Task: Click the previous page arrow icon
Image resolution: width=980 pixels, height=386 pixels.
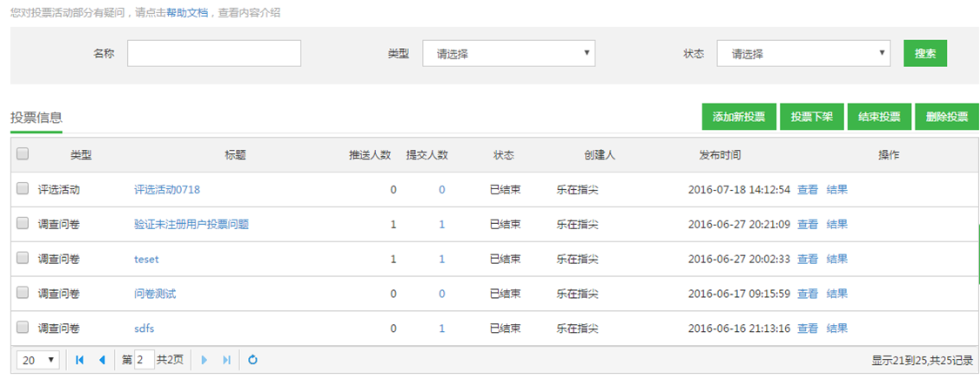Action: click(x=102, y=360)
